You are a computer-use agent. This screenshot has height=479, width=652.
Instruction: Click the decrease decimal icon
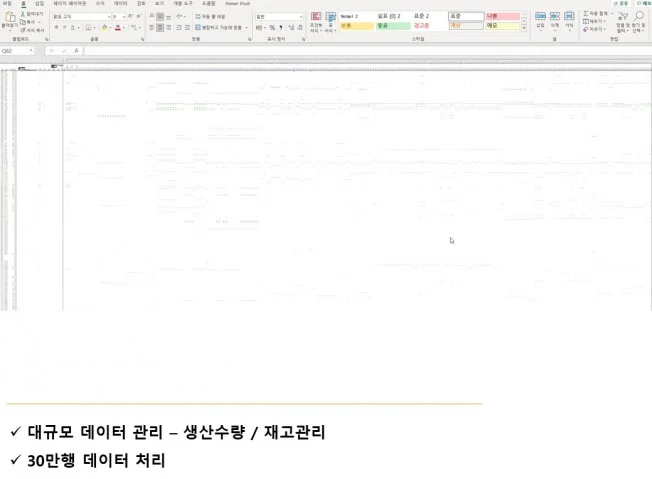pos(300,27)
